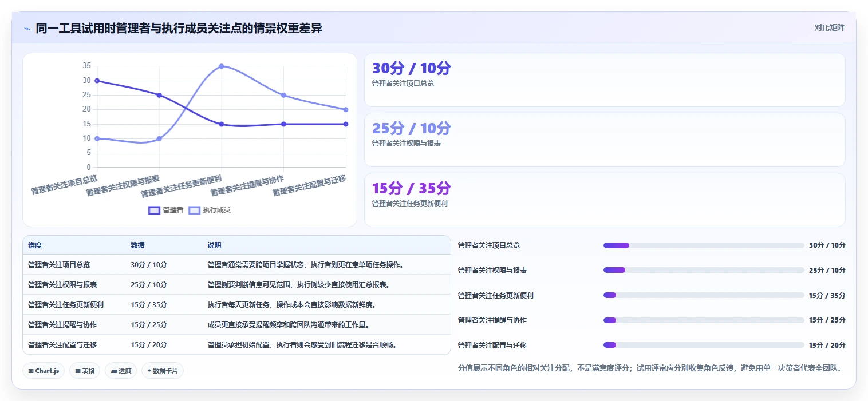This screenshot has height=401, width=868.
Task: Click progress bar for 管理者关注项目总览
Action: pyautogui.click(x=704, y=245)
